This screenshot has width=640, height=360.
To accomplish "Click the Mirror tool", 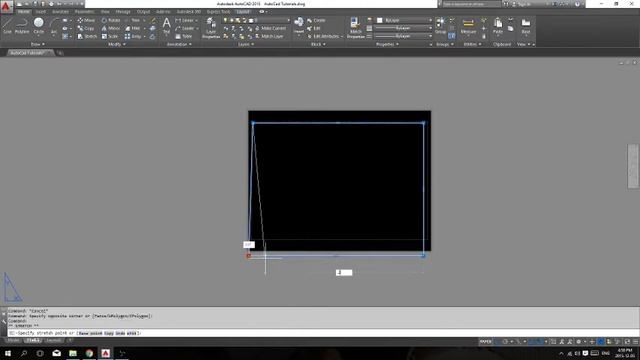I will point(111,28).
